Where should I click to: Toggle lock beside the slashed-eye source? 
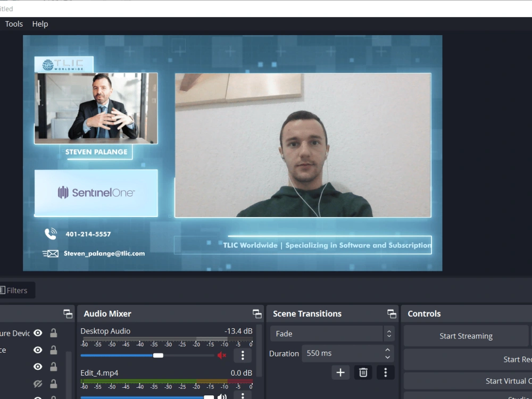pyautogui.click(x=54, y=384)
